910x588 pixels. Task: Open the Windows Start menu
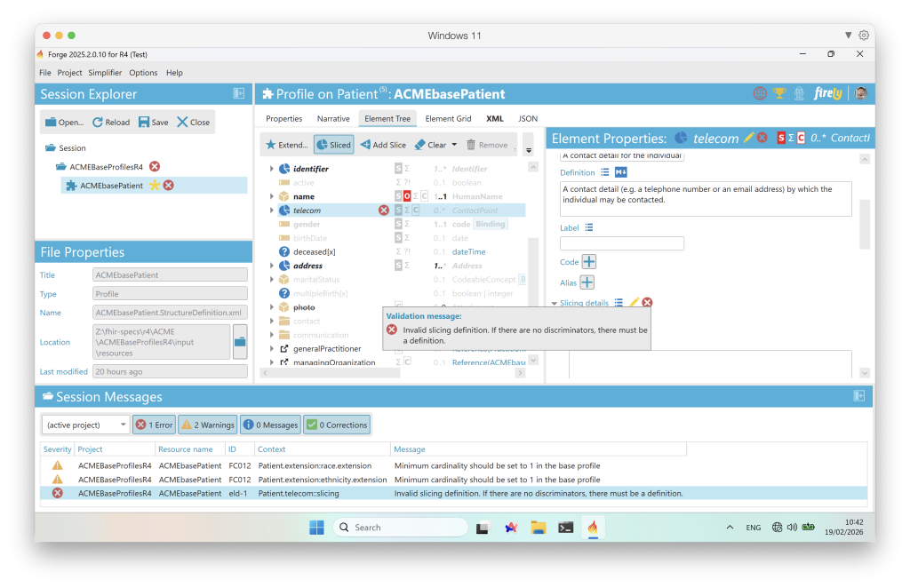[317, 527]
